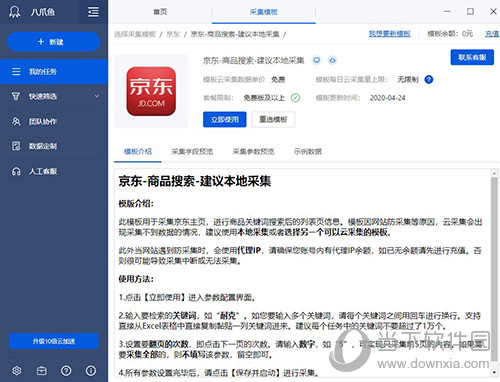Viewport: 500px width, 382px height.
Task: Open 我的任务 (My Tasks) in sidebar
Action: (x=54, y=71)
